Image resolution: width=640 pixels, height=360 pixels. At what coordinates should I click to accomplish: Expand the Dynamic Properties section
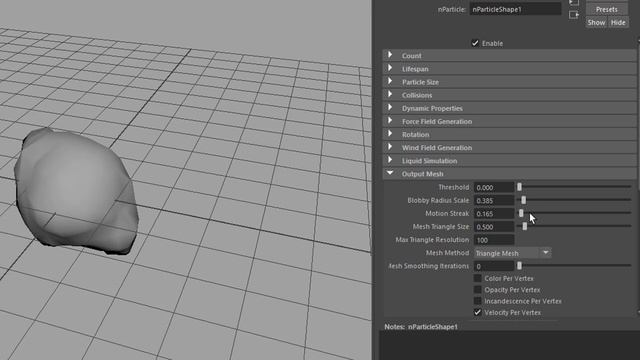click(x=509, y=108)
